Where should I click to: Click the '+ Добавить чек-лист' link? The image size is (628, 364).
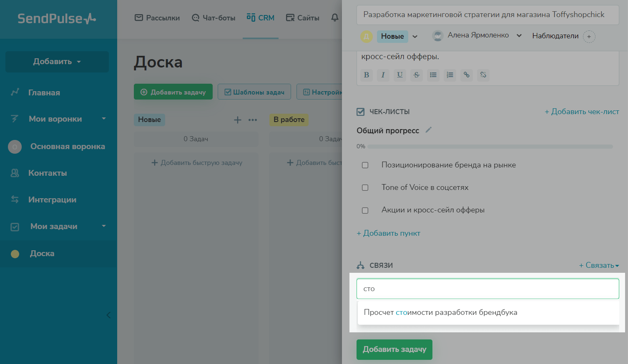(x=582, y=112)
